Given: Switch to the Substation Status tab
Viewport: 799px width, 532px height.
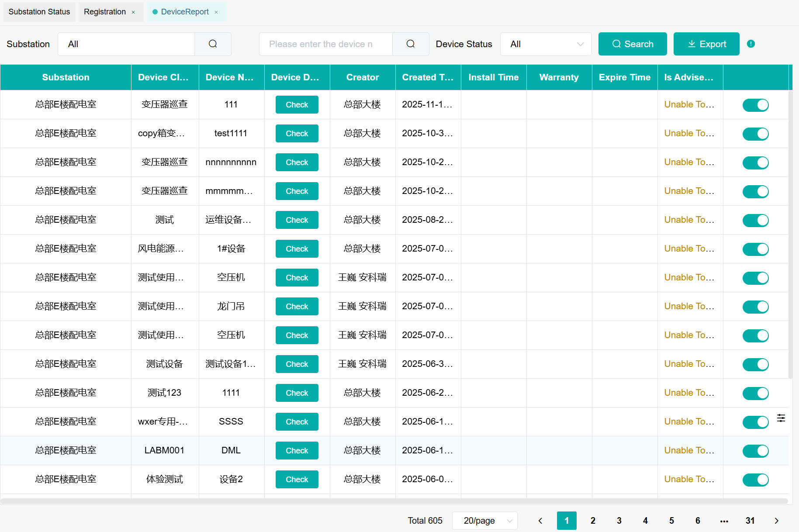Looking at the screenshot, I should [x=39, y=12].
